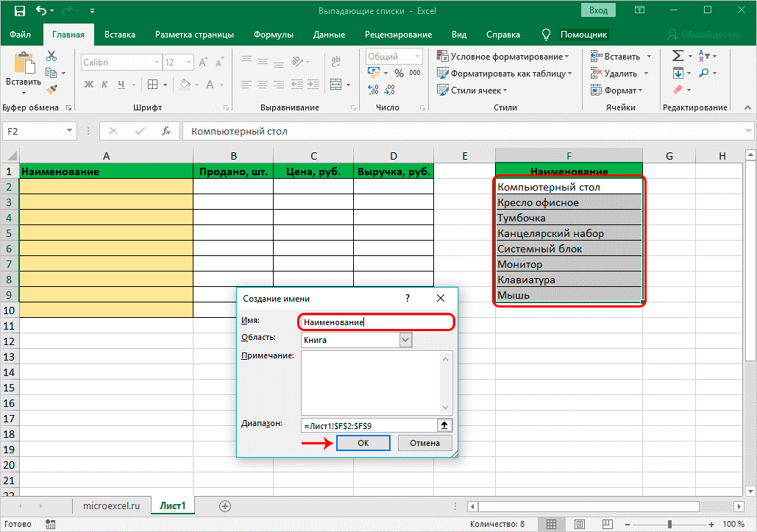Click the Cut scissors icon
Viewport: 757px width, 532px height.
[51, 56]
